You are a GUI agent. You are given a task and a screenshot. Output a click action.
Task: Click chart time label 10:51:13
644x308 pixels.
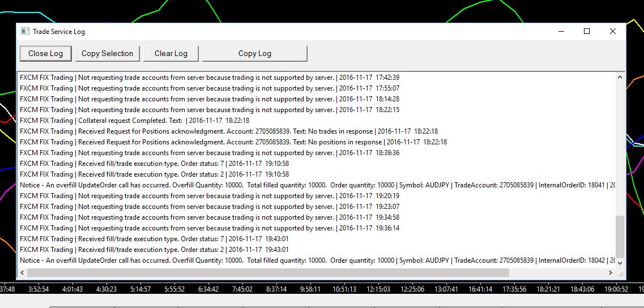coord(344,289)
